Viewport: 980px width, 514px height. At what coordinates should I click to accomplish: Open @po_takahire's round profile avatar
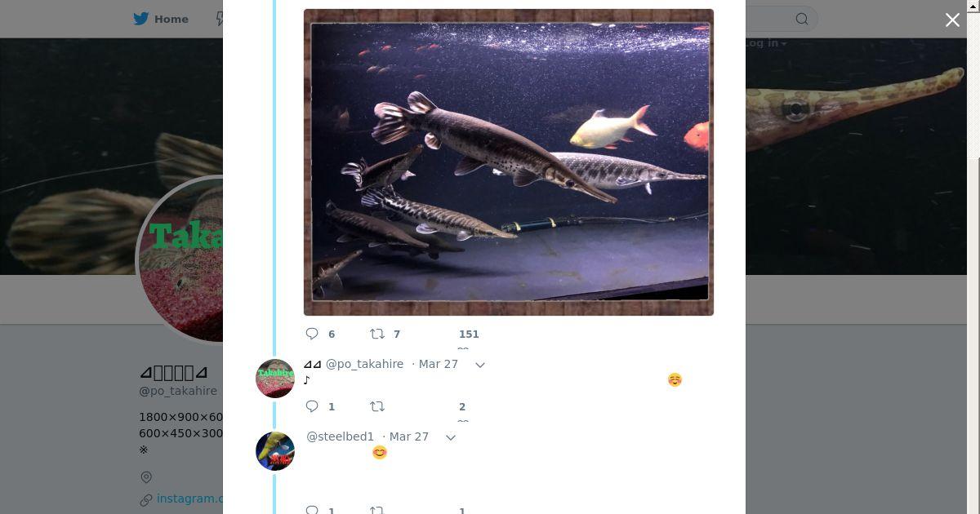click(275, 379)
